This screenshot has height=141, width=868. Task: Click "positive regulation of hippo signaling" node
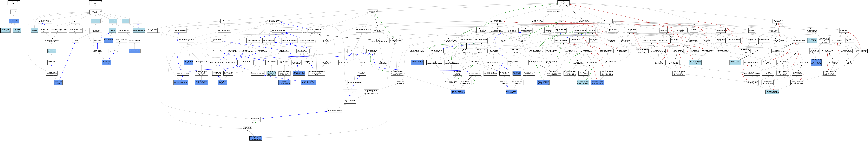click(583, 82)
